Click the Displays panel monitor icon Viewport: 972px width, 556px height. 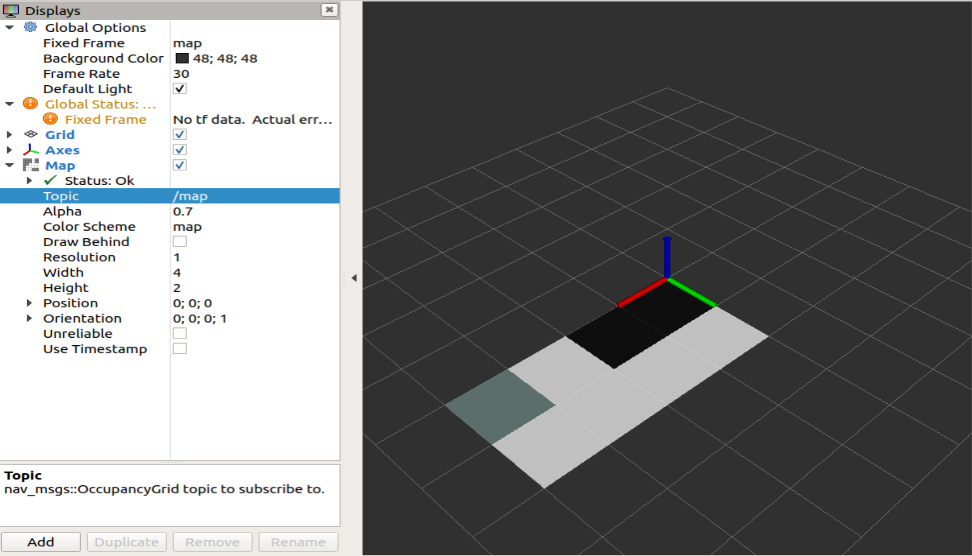(11, 11)
